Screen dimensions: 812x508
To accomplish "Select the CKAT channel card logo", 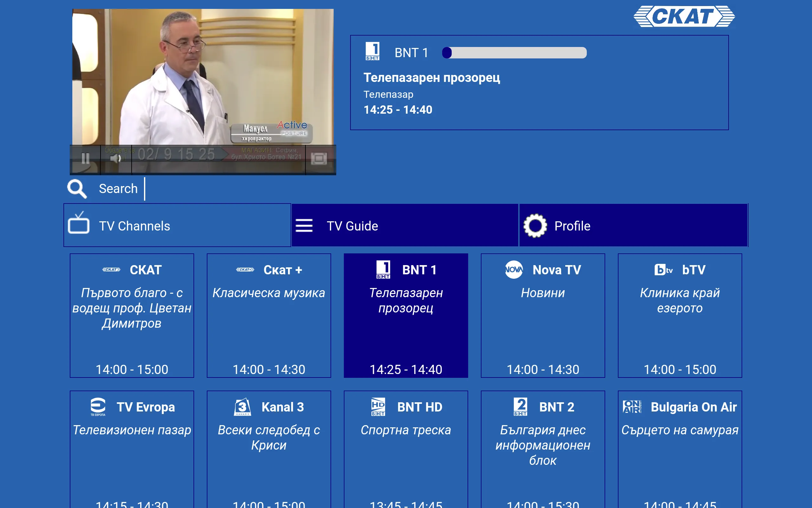I will 111,270.
